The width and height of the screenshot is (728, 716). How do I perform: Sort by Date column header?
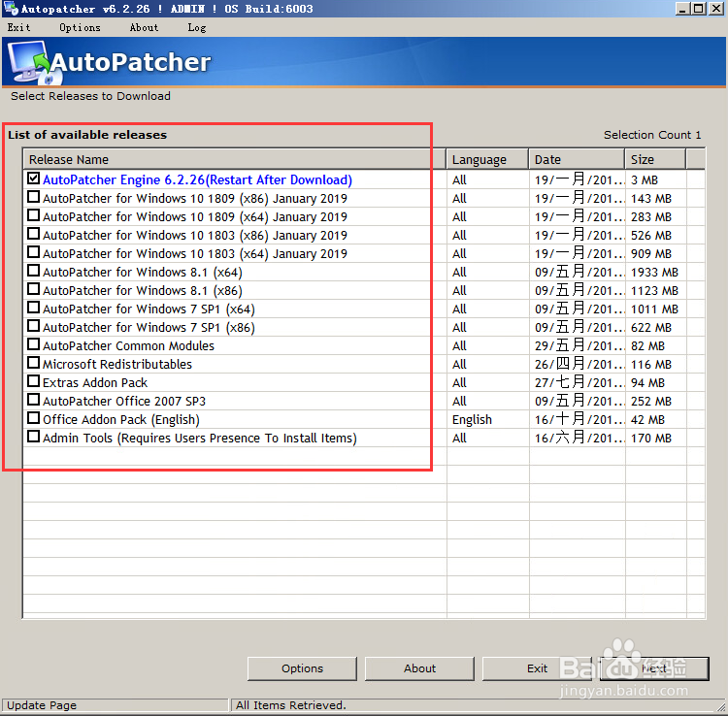coord(577,159)
